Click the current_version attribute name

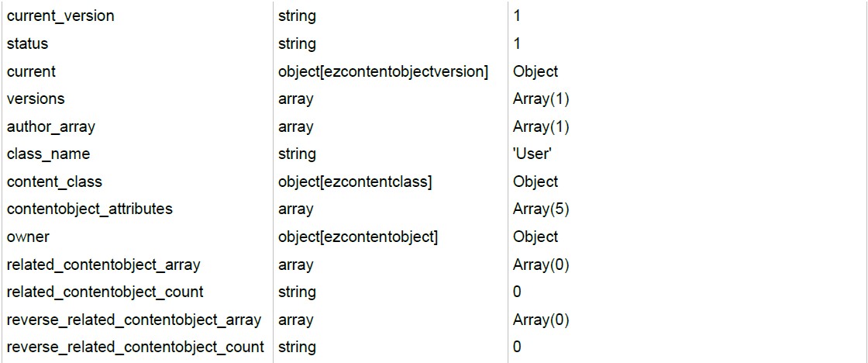click(x=60, y=16)
